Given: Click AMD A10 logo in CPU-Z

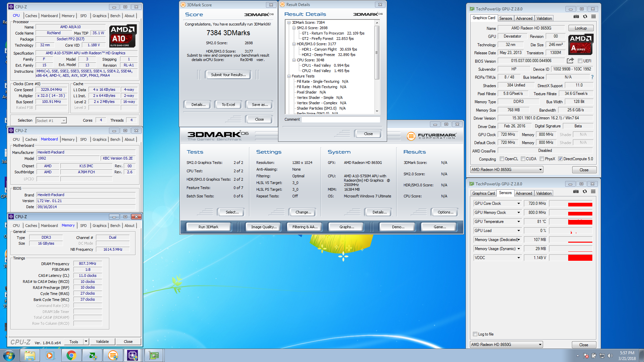Looking at the screenshot, I should (x=123, y=36).
